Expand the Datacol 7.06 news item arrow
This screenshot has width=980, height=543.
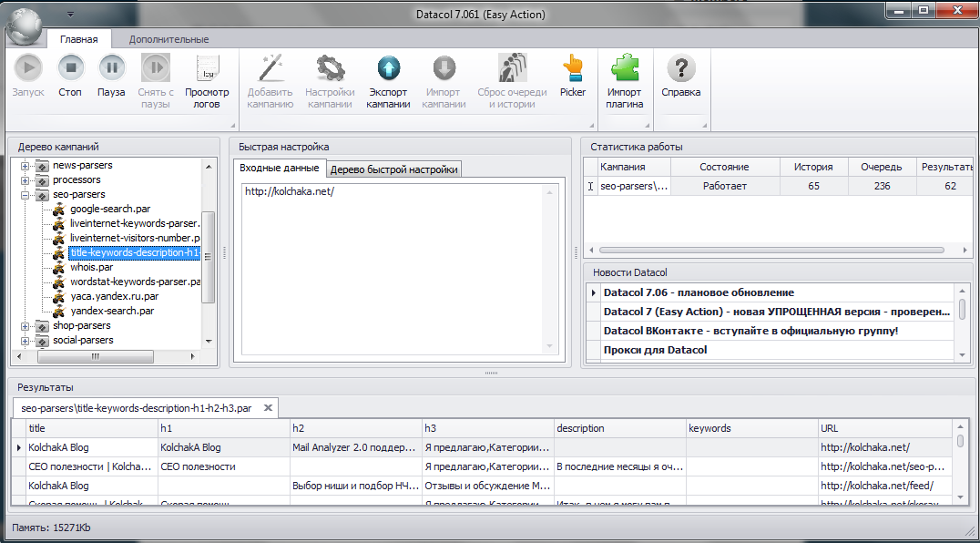(x=594, y=292)
